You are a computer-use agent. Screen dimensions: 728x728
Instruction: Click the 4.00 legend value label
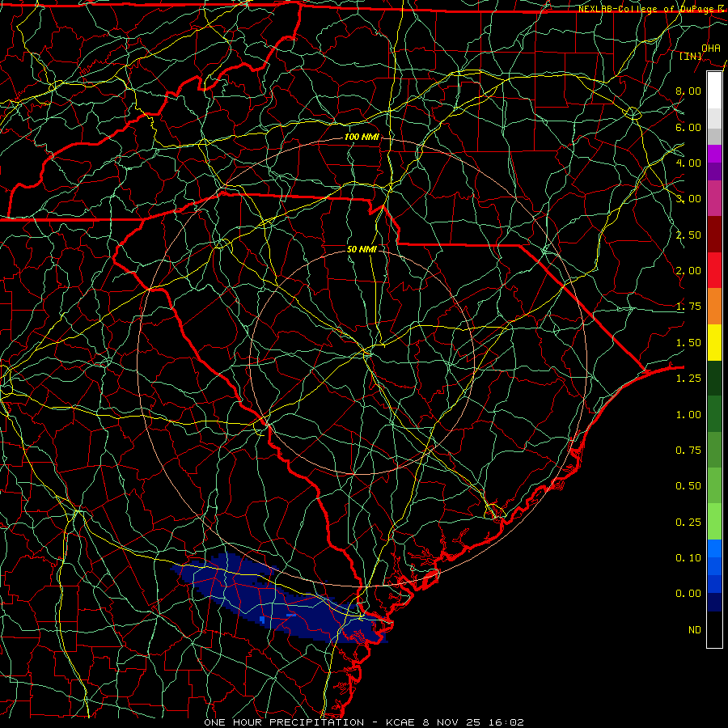(x=688, y=163)
